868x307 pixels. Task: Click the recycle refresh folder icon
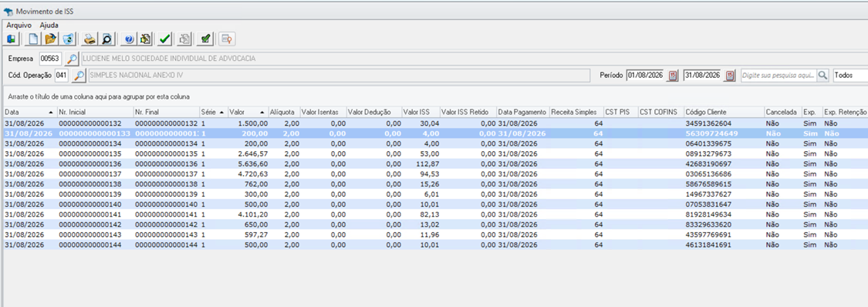point(68,39)
